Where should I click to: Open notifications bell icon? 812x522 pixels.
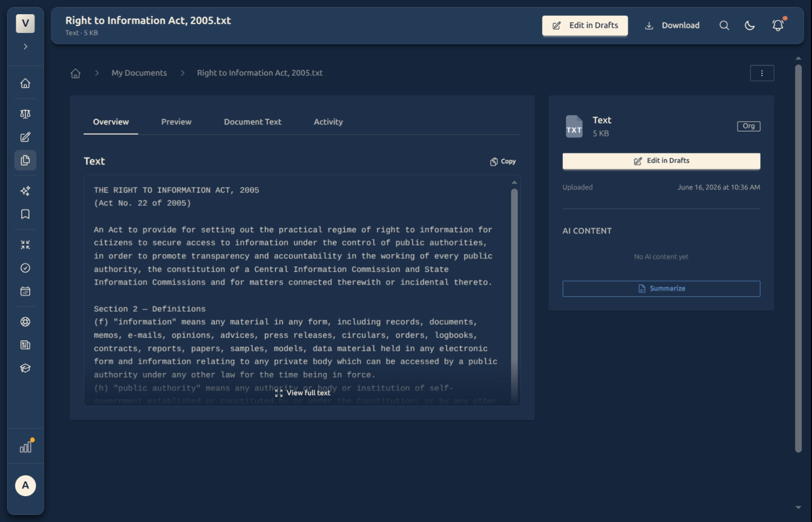click(778, 25)
